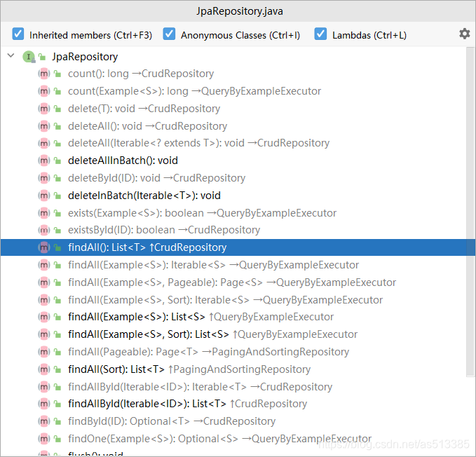Screen dimensions: 476x457
Task: Select delete(T): void row
Action: pyautogui.click(x=233, y=109)
